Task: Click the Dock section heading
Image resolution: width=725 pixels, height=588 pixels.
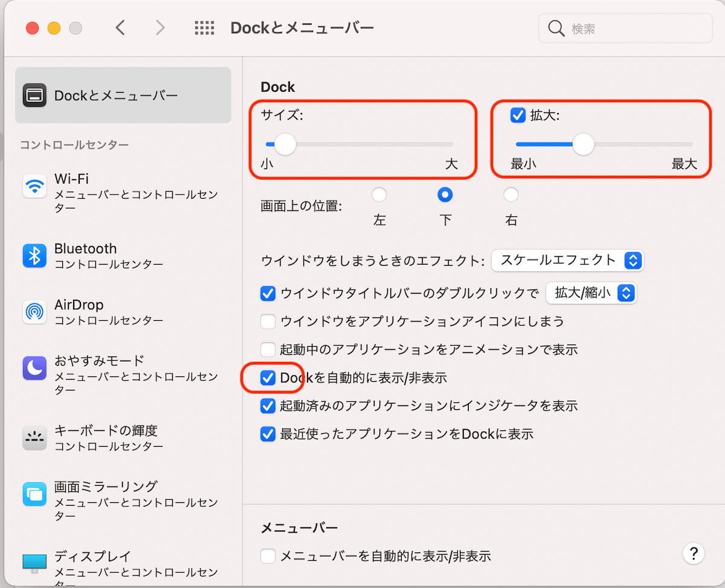Action: [278, 87]
